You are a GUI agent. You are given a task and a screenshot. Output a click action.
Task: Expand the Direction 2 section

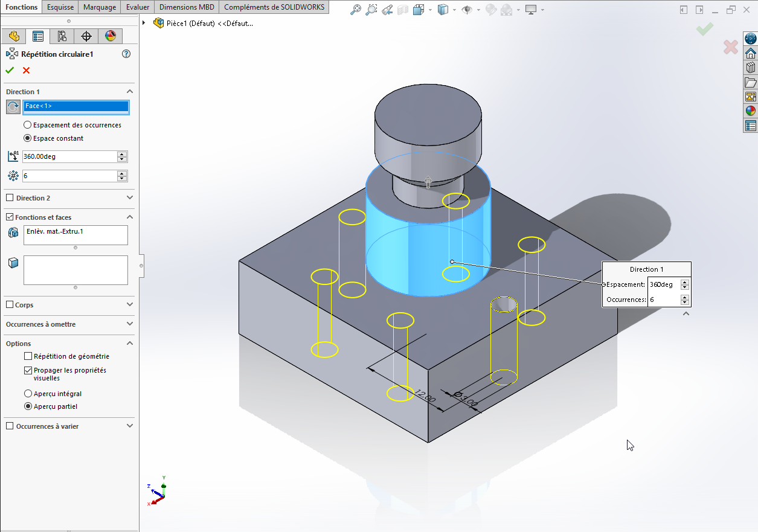130,198
